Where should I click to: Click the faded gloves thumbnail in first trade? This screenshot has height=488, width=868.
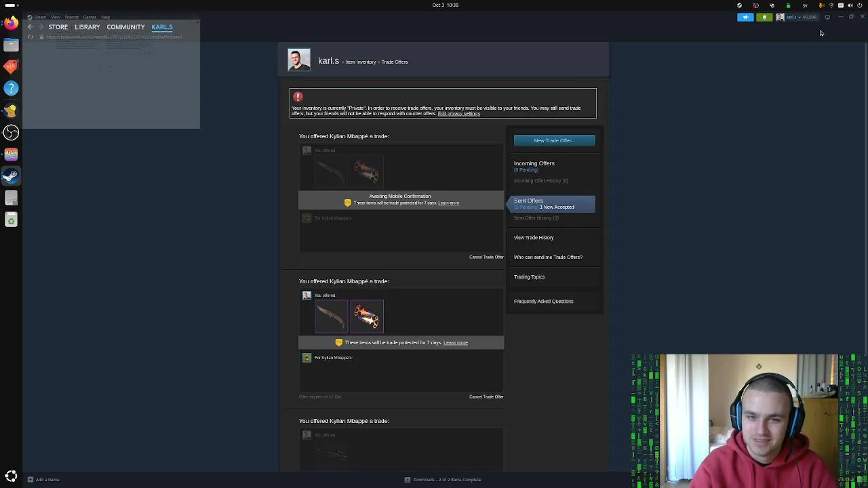point(367,171)
